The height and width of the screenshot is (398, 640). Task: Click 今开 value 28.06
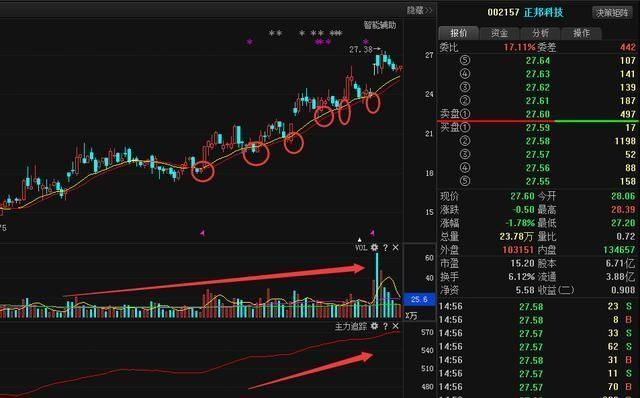(x=623, y=196)
